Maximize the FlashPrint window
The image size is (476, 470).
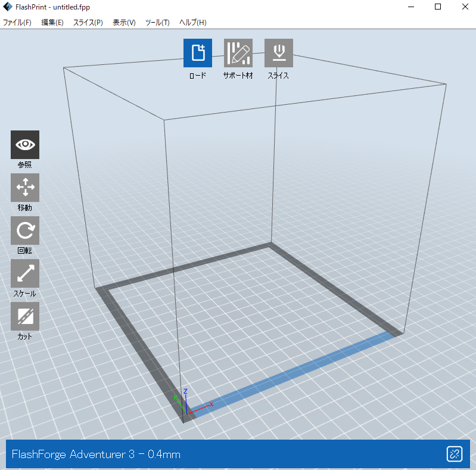click(x=438, y=7)
